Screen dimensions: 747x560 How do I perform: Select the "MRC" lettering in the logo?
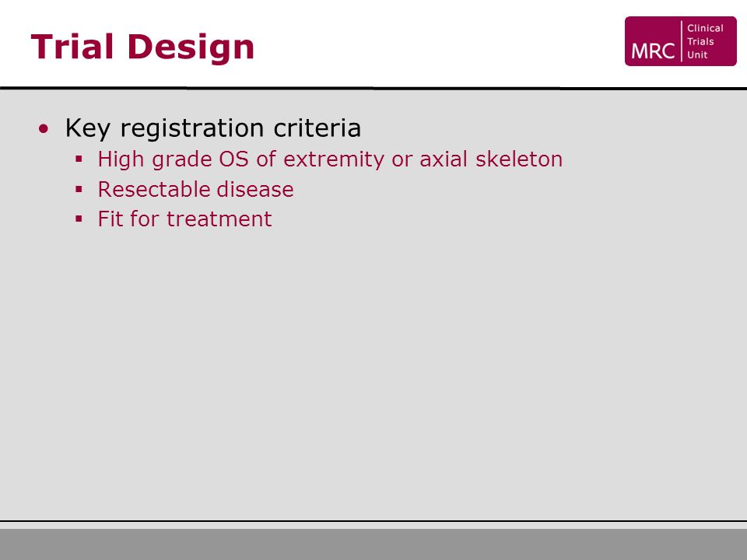click(653, 51)
